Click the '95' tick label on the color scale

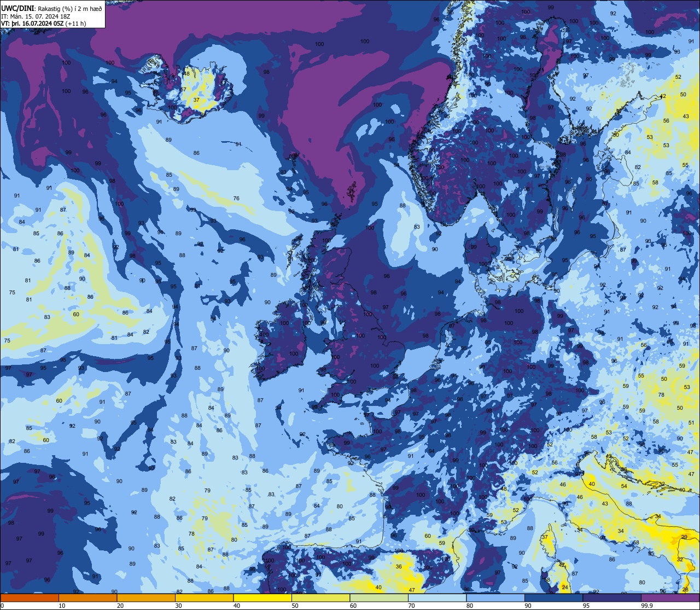click(x=586, y=606)
